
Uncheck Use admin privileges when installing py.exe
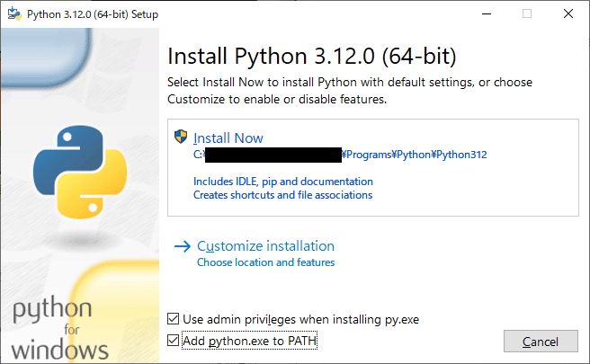173,319
